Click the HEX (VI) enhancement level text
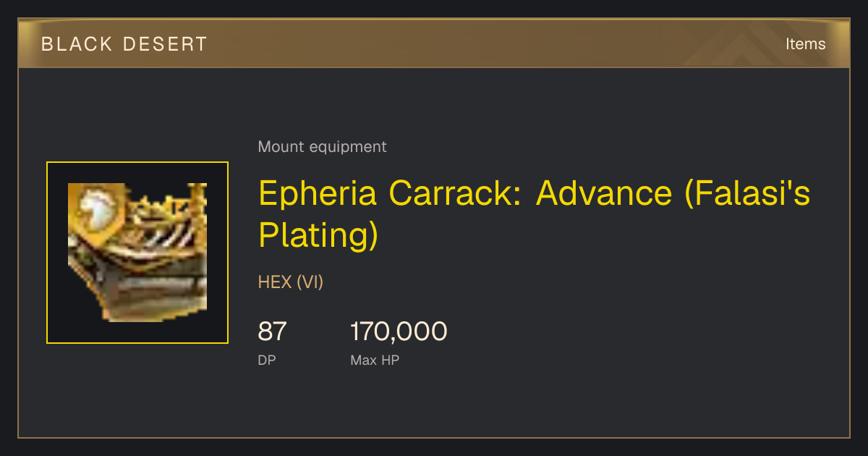This screenshot has height=456, width=868. click(291, 282)
